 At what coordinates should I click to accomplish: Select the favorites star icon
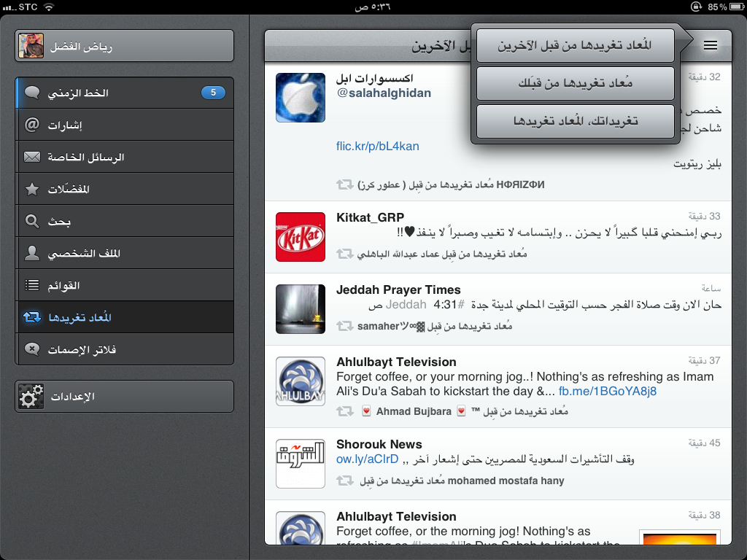[x=32, y=189]
